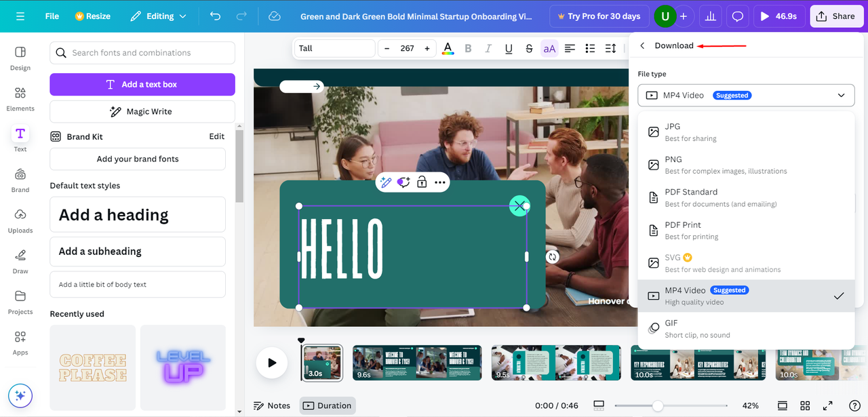Screen dimensions: 868x417
Task: Click the Share button
Action: click(x=836, y=16)
